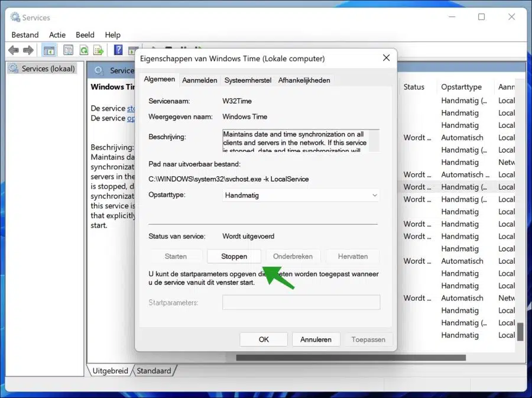The image size is (532, 398).
Task: Expand the Opstarttype Handmatig dropdown
Action: click(301, 195)
